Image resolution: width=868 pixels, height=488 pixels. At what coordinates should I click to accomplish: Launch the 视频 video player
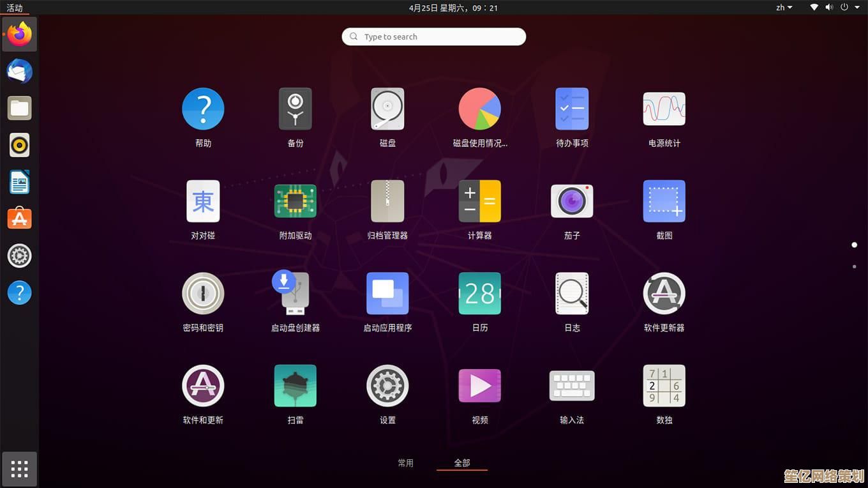480,386
